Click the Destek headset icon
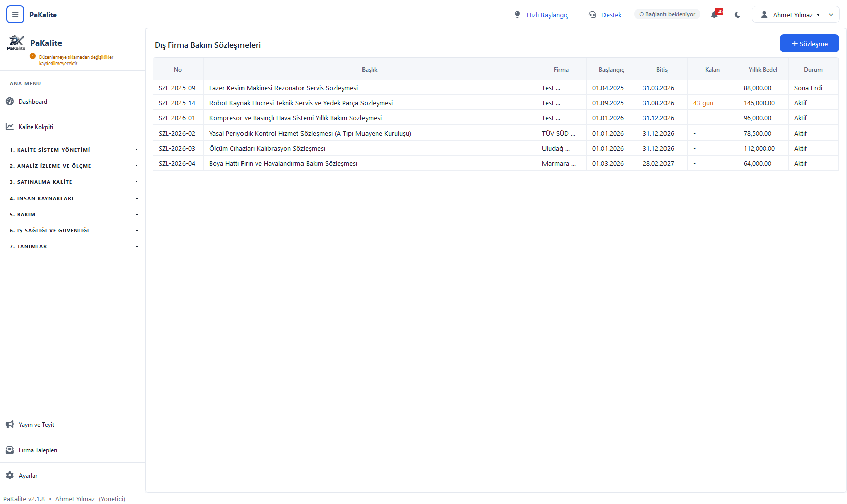Screen dimensions: 847x504 click(592, 15)
